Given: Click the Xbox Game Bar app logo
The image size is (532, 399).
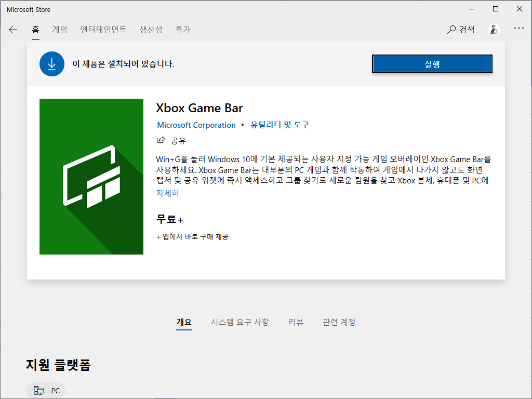Looking at the screenshot, I should point(91,177).
